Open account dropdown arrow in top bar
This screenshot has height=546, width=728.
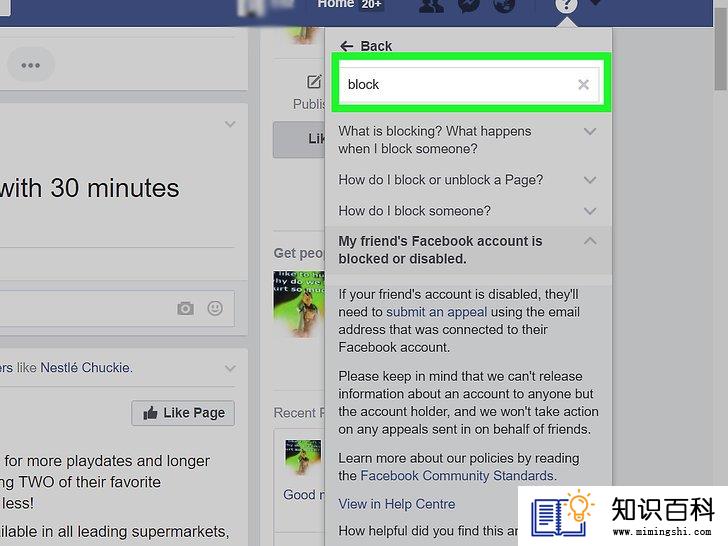[x=596, y=3]
